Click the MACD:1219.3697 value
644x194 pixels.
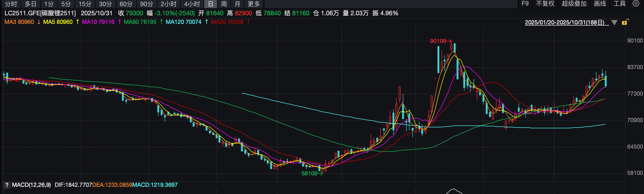click(x=155, y=185)
